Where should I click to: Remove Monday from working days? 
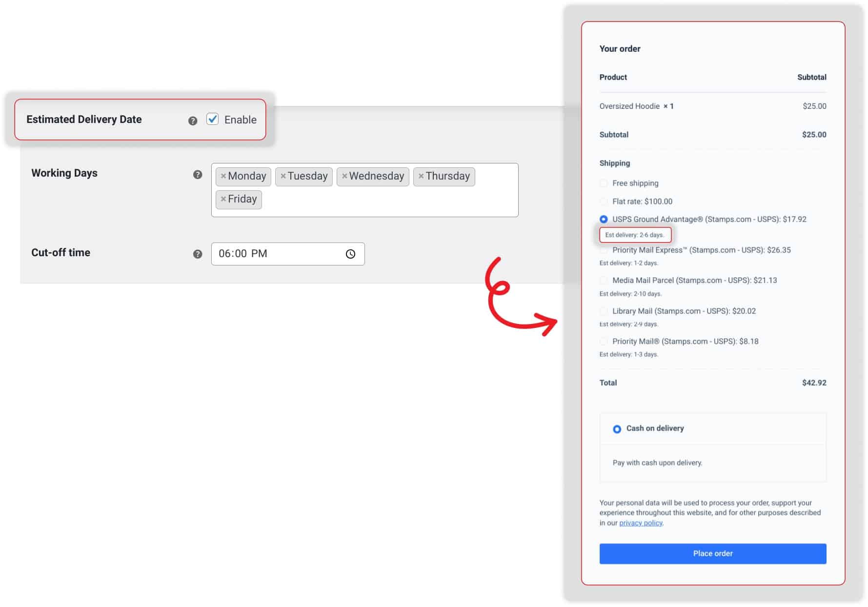[x=224, y=176]
